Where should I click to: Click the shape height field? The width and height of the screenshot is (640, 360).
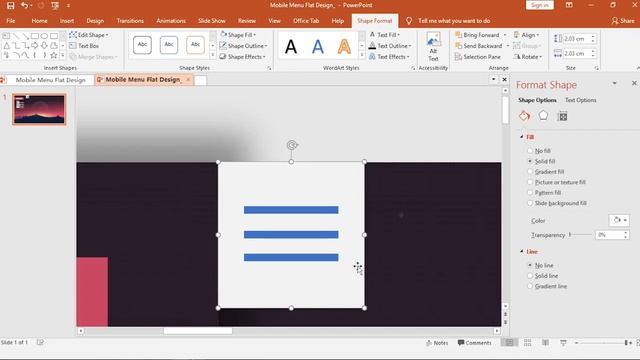tap(576, 39)
